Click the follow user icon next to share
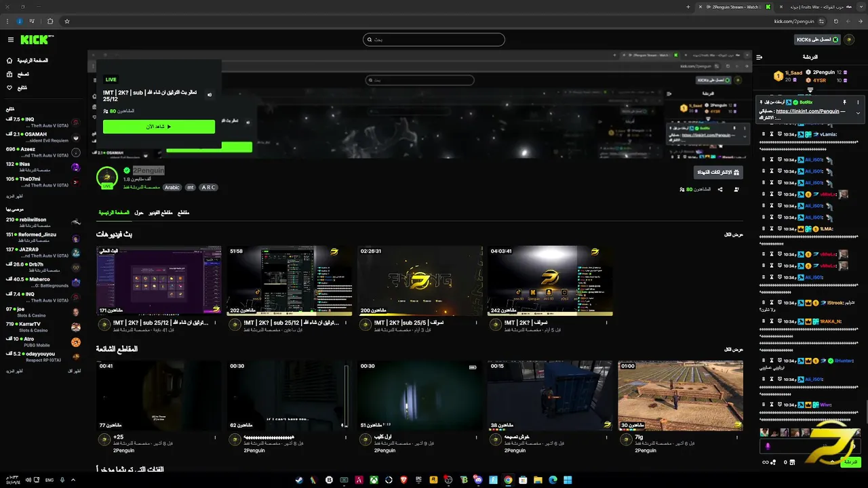Screen dimensions: 868x488 pos(736,190)
